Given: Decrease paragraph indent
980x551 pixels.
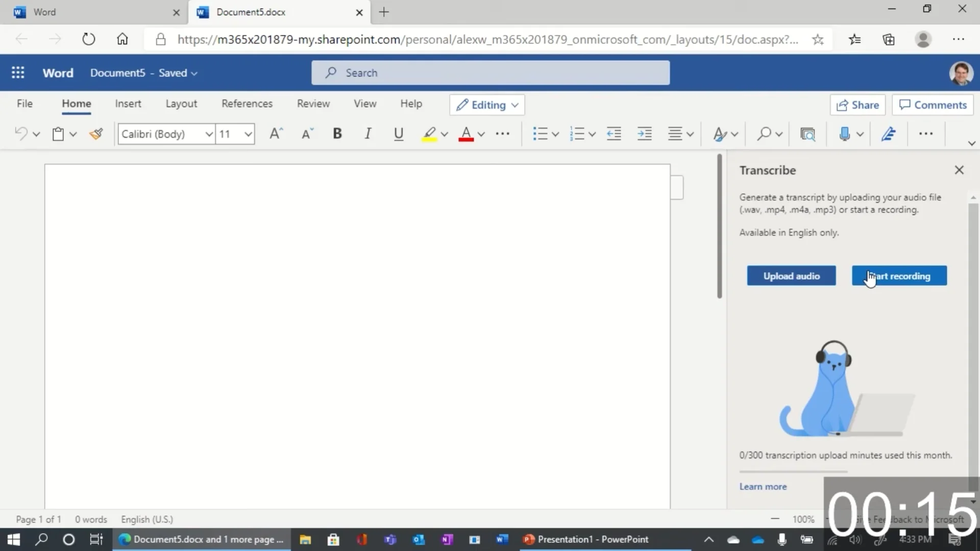Looking at the screenshot, I should (x=614, y=134).
